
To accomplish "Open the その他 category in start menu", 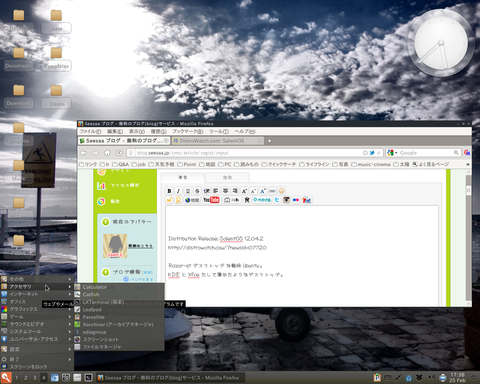I will 37,279.
